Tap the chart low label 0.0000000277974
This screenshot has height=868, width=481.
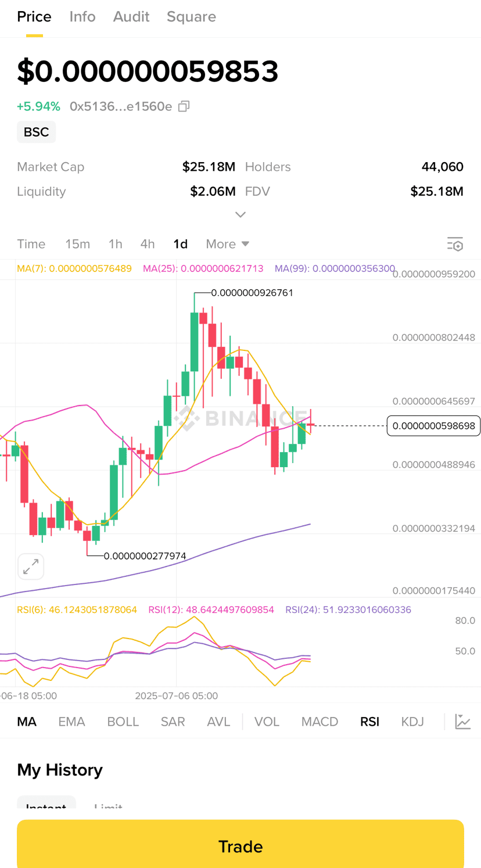(145, 556)
